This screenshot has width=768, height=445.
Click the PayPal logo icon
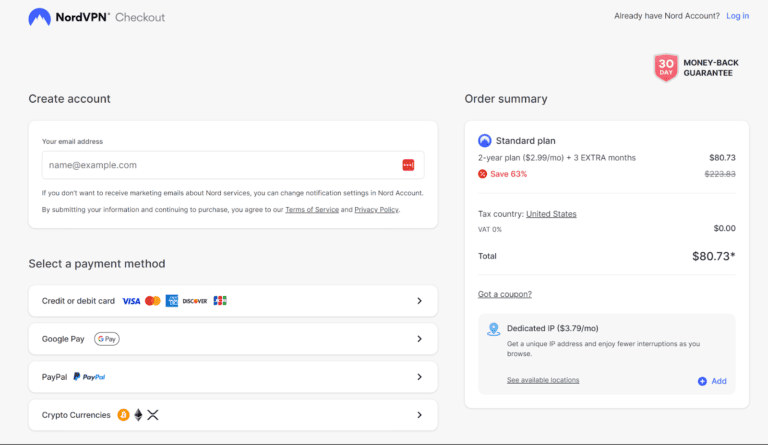coord(90,377)
